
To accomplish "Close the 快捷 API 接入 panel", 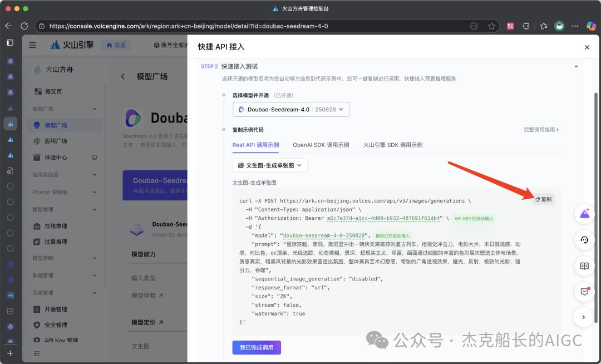I will click(587, 47).
